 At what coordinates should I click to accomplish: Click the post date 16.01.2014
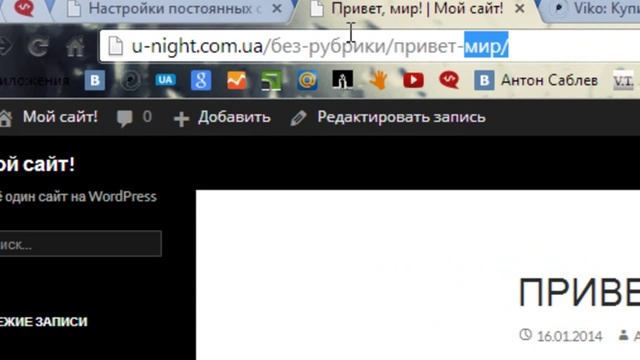point(569,336)
